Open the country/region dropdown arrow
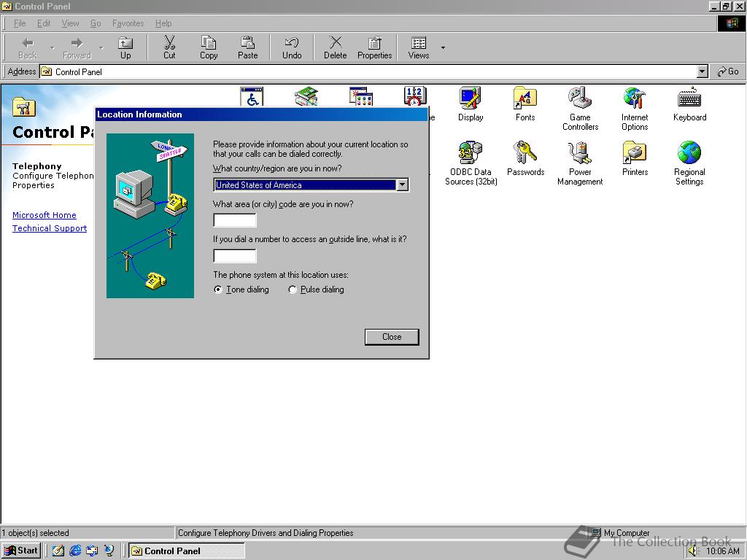 (403, 184)
